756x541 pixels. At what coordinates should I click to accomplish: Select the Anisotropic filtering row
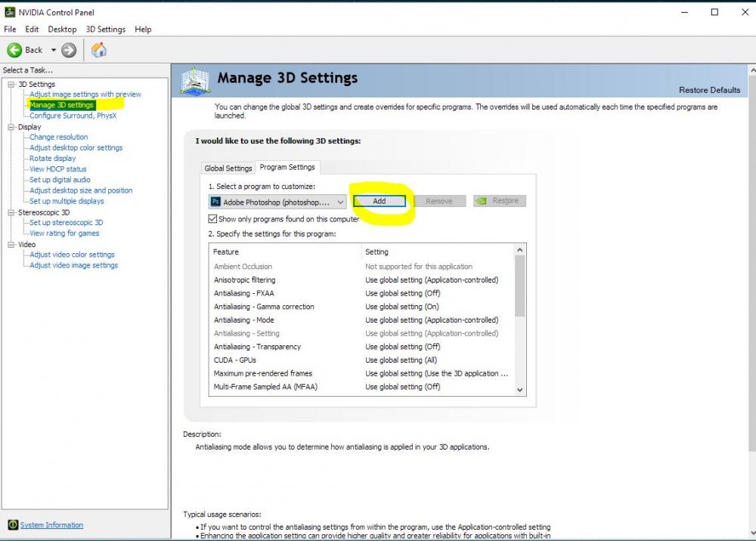361,280
